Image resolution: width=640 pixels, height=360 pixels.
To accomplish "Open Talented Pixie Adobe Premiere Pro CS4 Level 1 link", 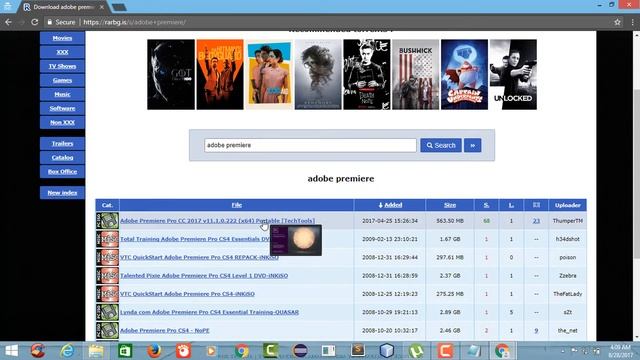I will click(x=204, y=276).
